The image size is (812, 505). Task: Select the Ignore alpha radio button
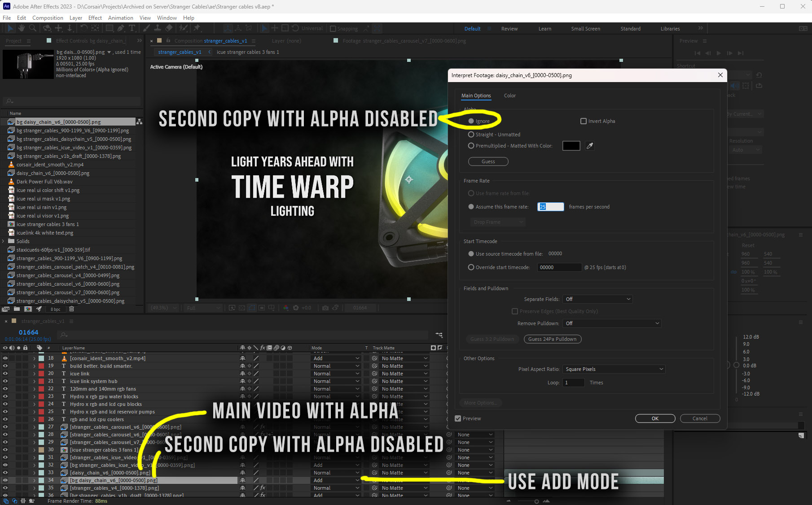tap(471, 121)
